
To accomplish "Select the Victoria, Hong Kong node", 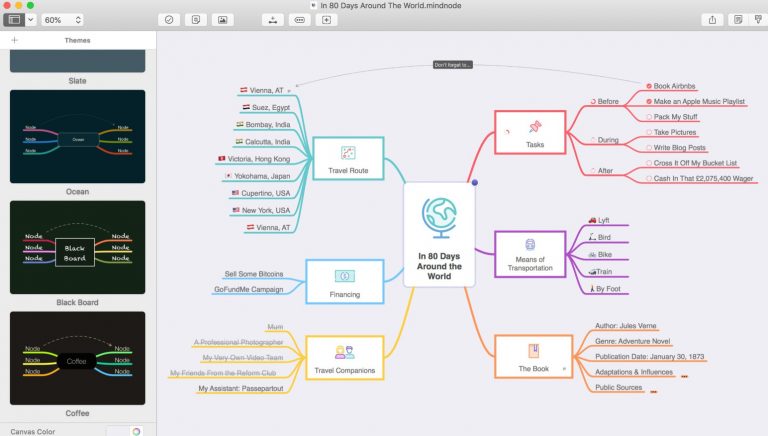I will [x=254, y=159].
